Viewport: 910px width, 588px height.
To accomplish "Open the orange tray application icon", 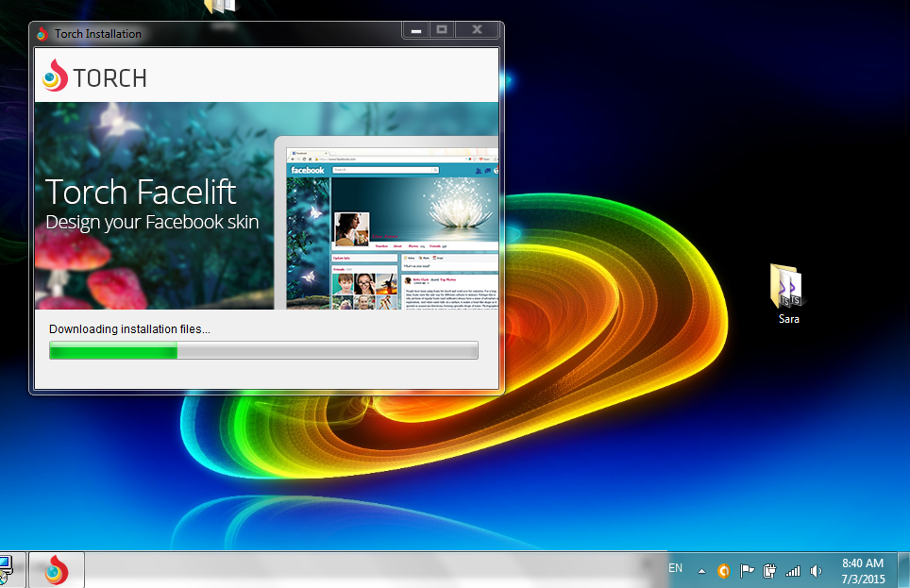I will tap(724, 570).
